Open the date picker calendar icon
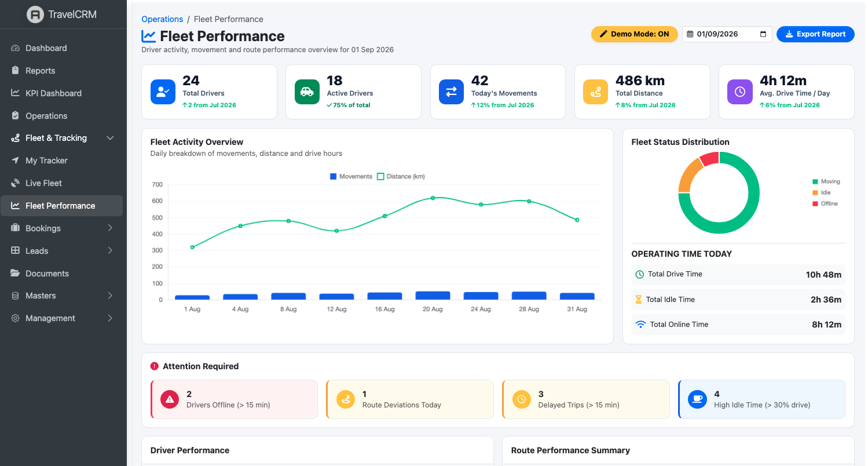868x466 pixels. [x=763, y=34]
